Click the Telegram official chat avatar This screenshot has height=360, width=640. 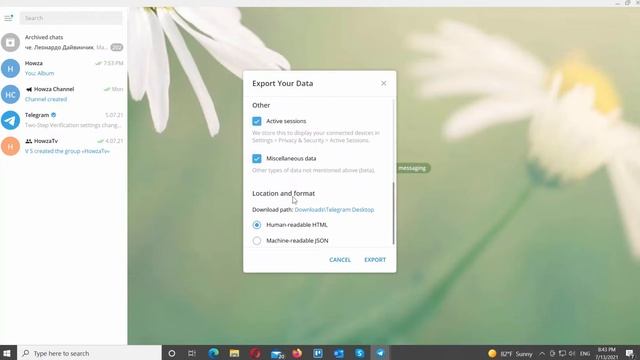[10, 120]
